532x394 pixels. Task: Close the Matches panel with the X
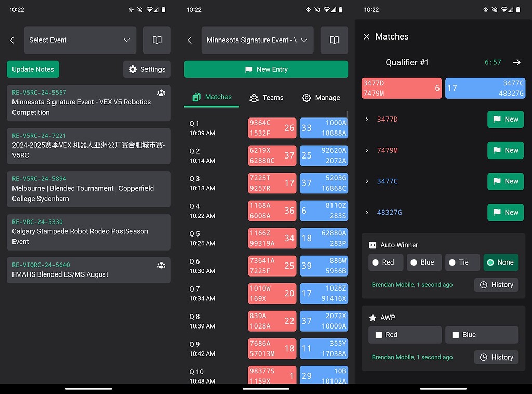[367, 36]
